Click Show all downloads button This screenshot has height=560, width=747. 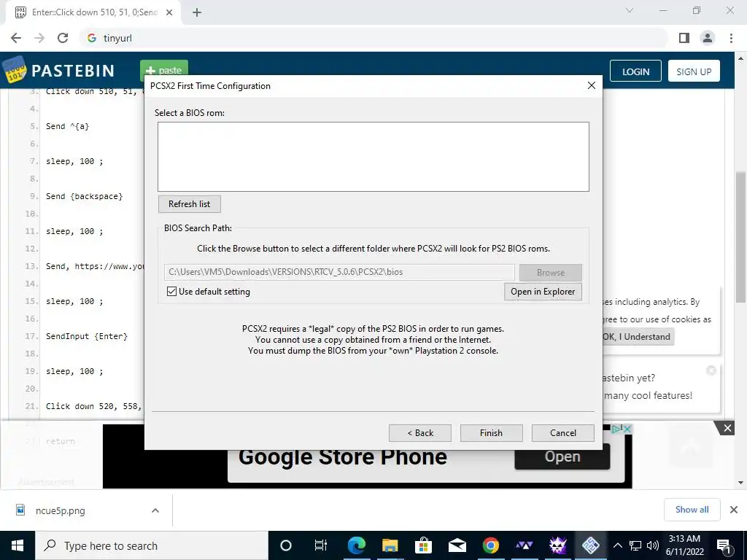coord(692,510)
